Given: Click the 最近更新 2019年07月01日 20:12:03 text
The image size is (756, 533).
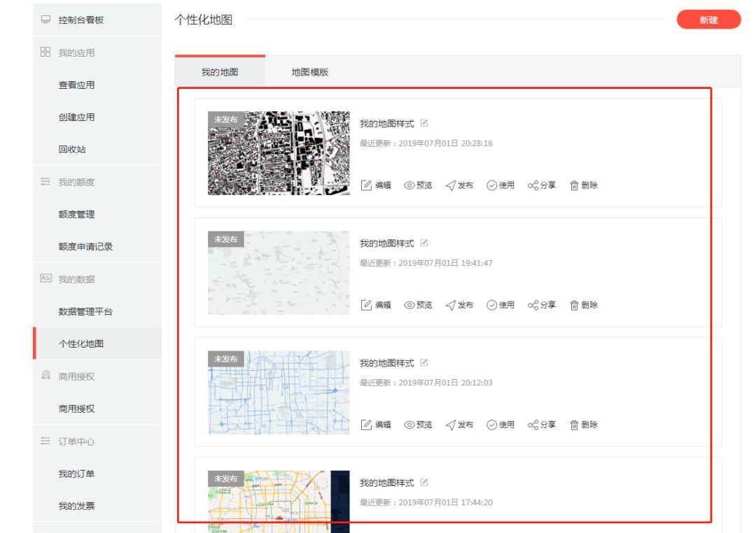Looking at the screenshot, I should click(426, 383).
